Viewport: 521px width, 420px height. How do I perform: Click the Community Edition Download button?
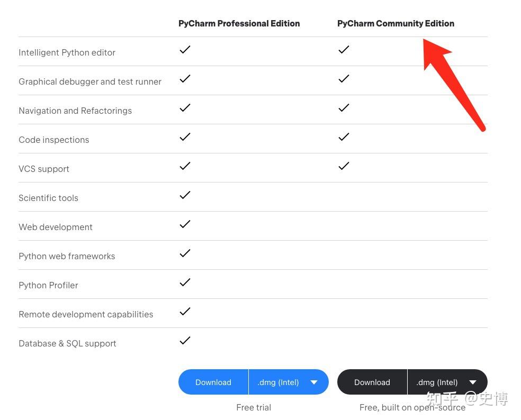pyautogui.click(x=372, y=382)
